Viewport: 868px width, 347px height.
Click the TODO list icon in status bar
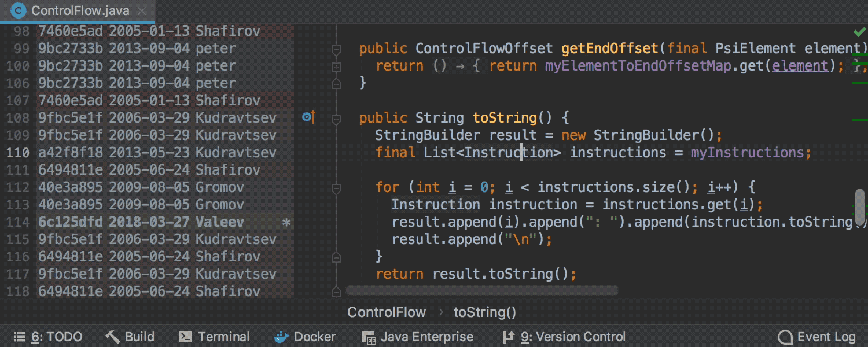[x=20, y=337]
